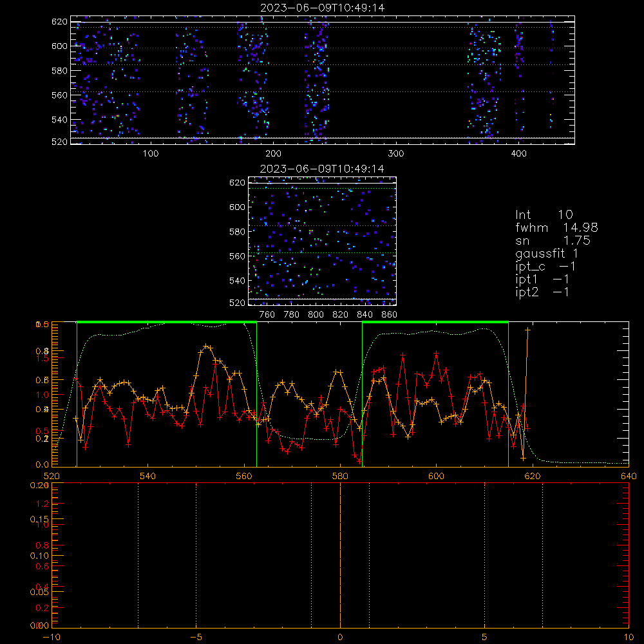Image resolution: width=644 pixels, height=644 pixels.
Task: Select the '800' x-axis label of the middle image
Action: [316, 315]
